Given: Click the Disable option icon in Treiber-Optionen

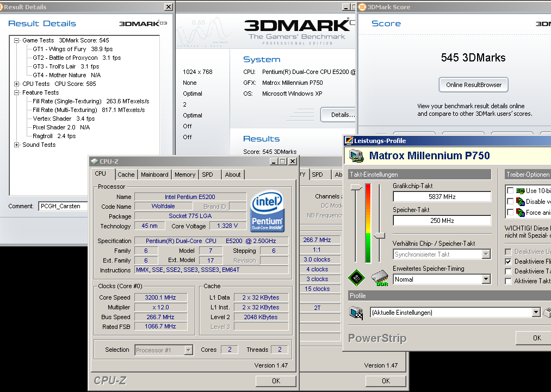Looking at the screenshot, I should click(x=521, y=202).
